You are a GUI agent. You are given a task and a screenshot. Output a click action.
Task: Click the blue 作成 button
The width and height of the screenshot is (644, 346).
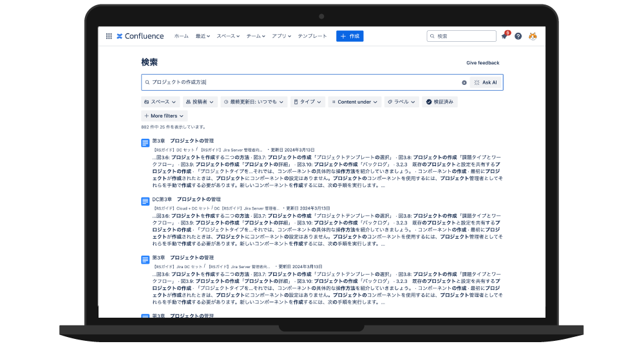click(350, 36)
